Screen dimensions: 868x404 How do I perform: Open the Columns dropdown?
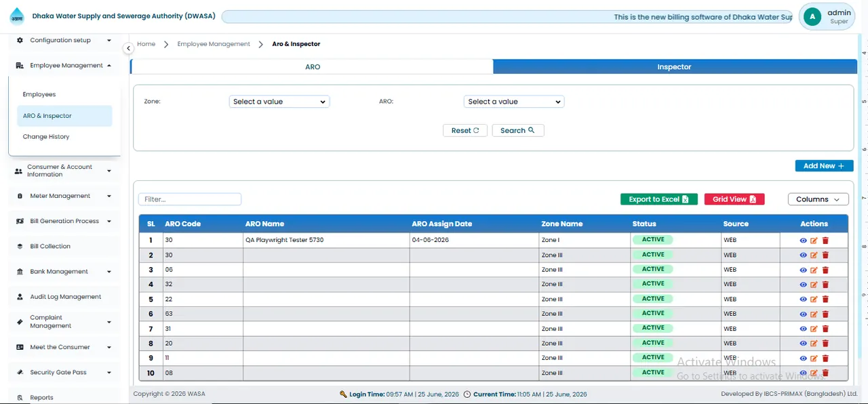pos(818,199)
